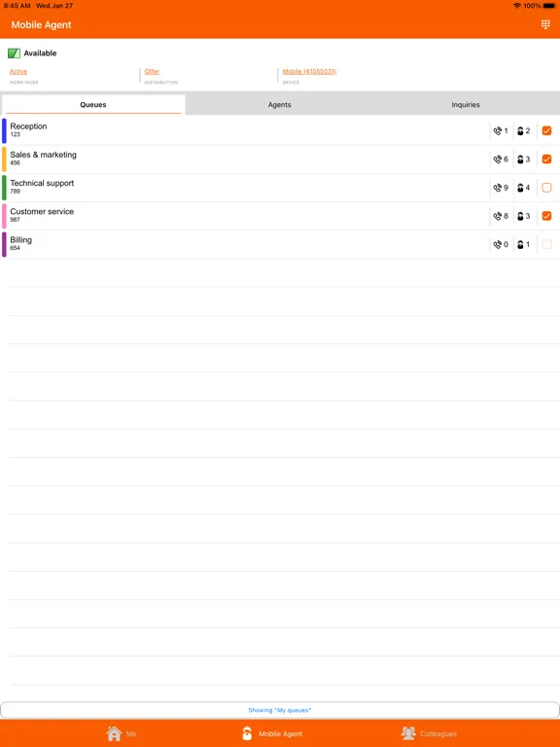This screenshot has width=560, height=747.
Task: Switch to the Inquiries tab
Action: pyautogui.click(x=466, y=104)
